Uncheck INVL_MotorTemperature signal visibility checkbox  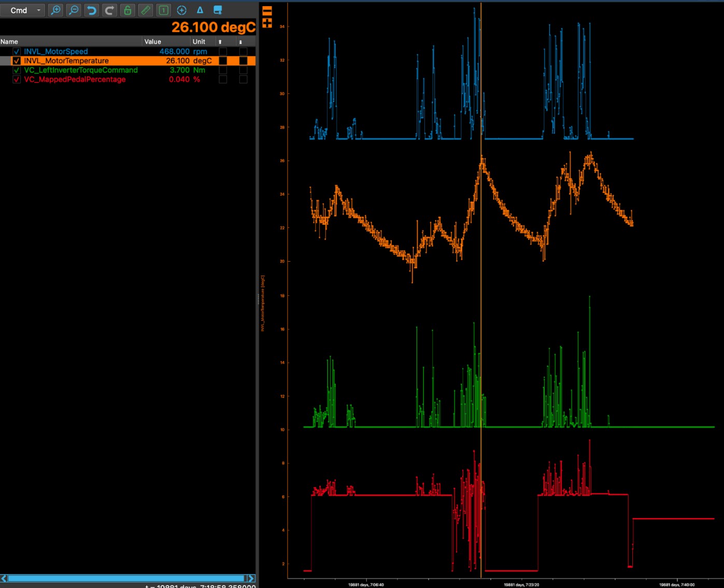(x=17, y=61)
